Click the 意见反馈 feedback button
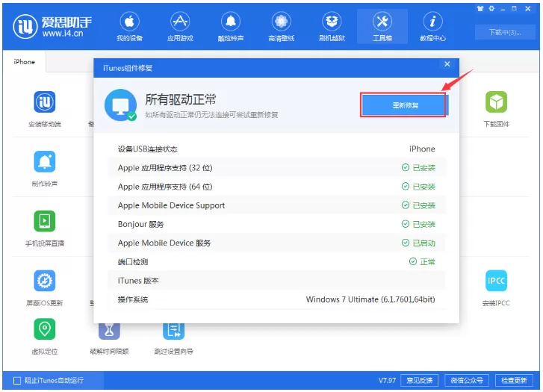543x392 pixels. 419,380
